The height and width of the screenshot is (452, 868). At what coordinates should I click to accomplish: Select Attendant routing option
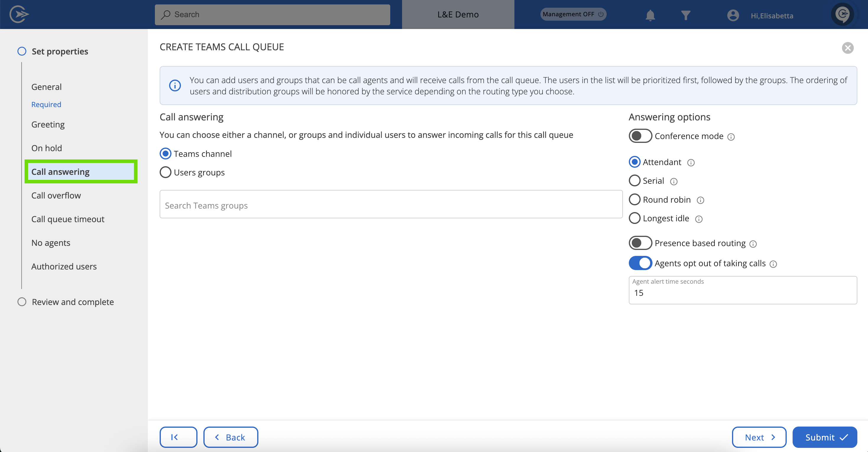634,162
